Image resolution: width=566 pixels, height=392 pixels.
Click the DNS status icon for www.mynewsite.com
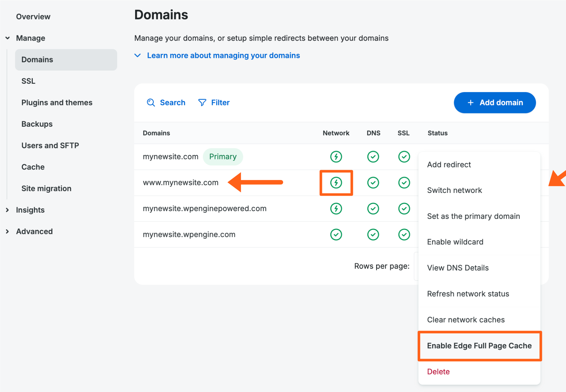tap(373, 182)
